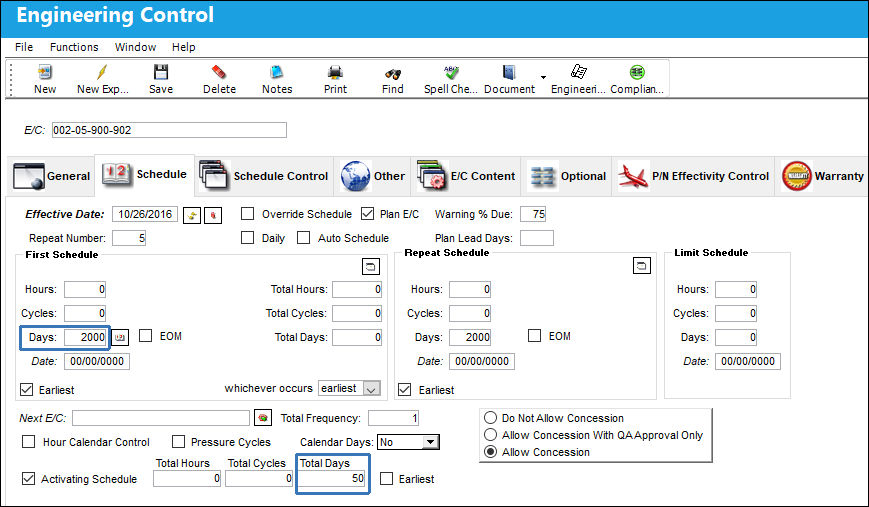Click the Find binoculars icon
Viewport: 869px width, 507px height.
(x=393, y=73)
